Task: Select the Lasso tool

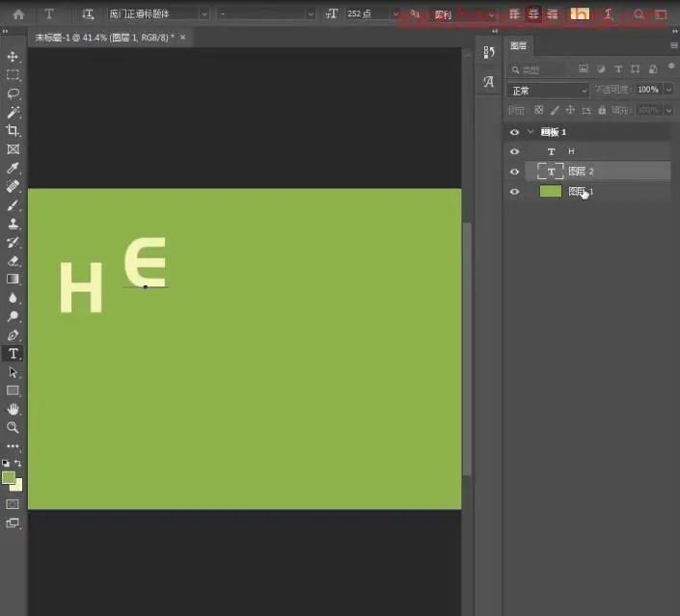Action: coord(13,94)
